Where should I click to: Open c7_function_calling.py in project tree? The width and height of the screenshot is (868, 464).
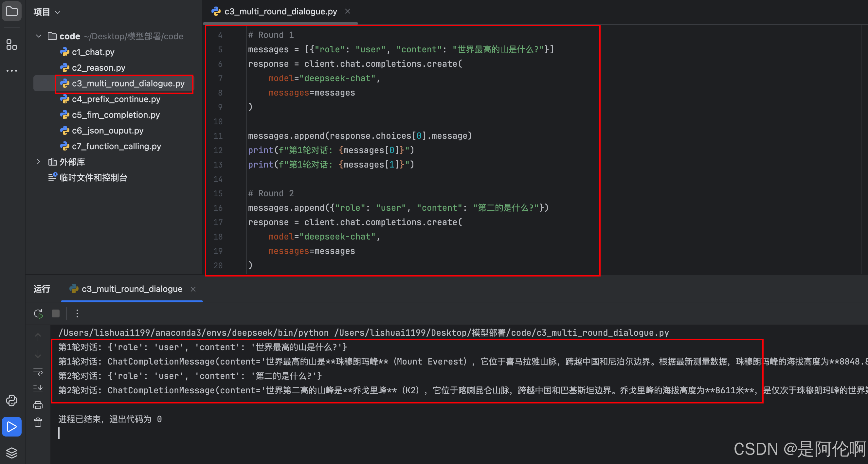point(116,146)
